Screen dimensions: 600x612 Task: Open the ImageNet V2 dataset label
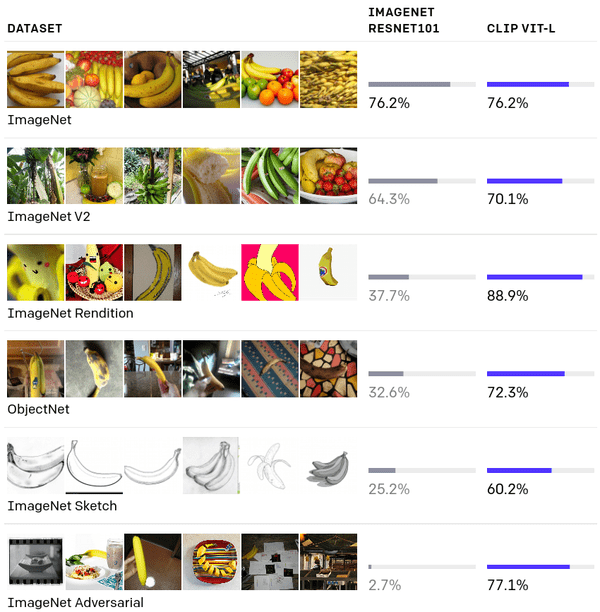point(52,216)
